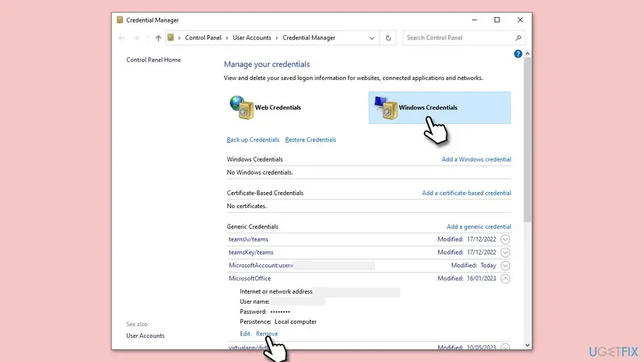This screenshot has height=362, width=644.
Task: Click 'Modified: Today' on MicrosoftAccount row
Action: click(x=474, y=266)
